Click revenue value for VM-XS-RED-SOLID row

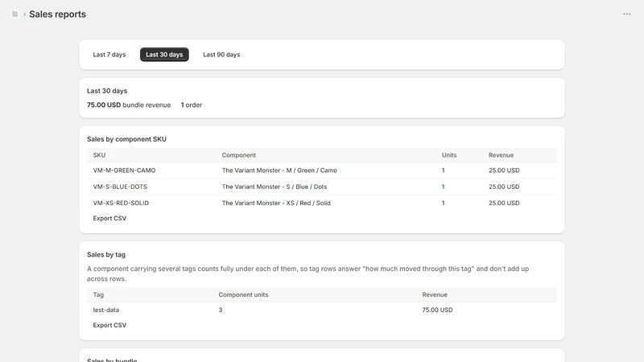(504, 204)
